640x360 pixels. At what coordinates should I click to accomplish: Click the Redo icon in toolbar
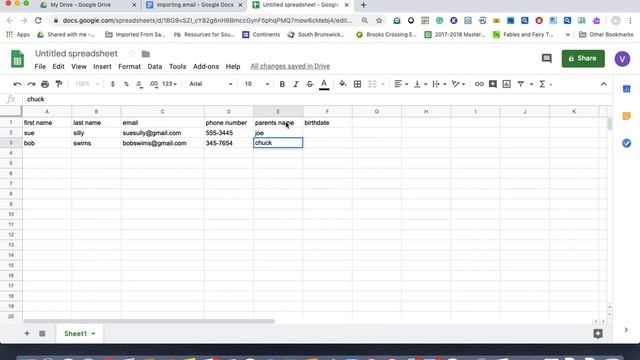31,84
